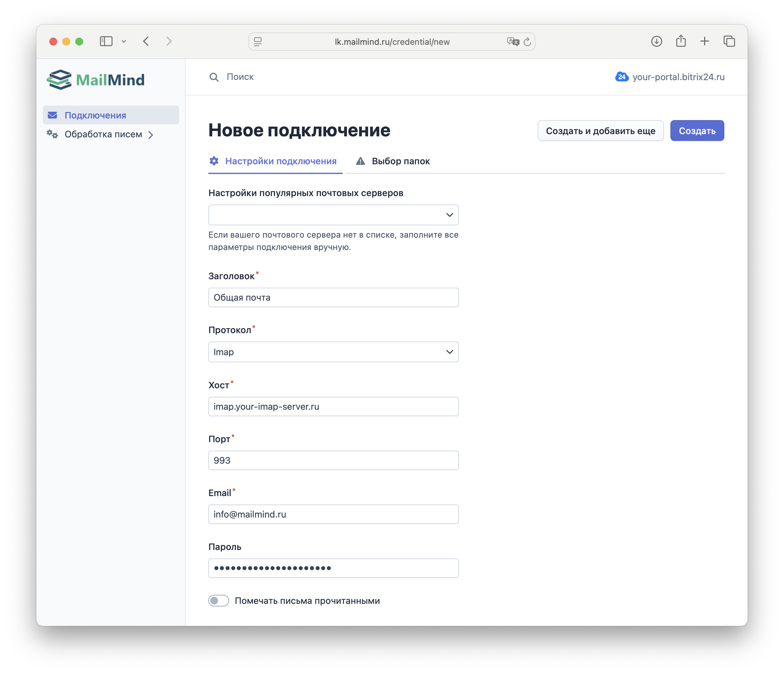Viewport: 784px width, 674px height.
Task: Click the Share icon in Safari toolbar
Action: point(680,41)
